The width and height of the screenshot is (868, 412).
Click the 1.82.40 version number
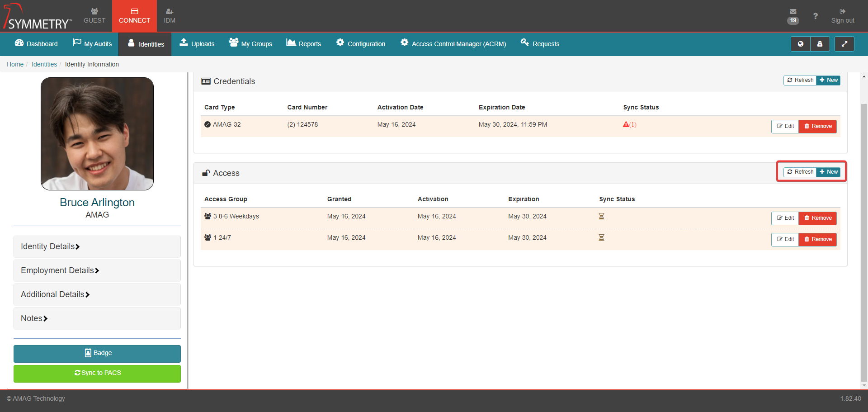click(x=850, y=398)
